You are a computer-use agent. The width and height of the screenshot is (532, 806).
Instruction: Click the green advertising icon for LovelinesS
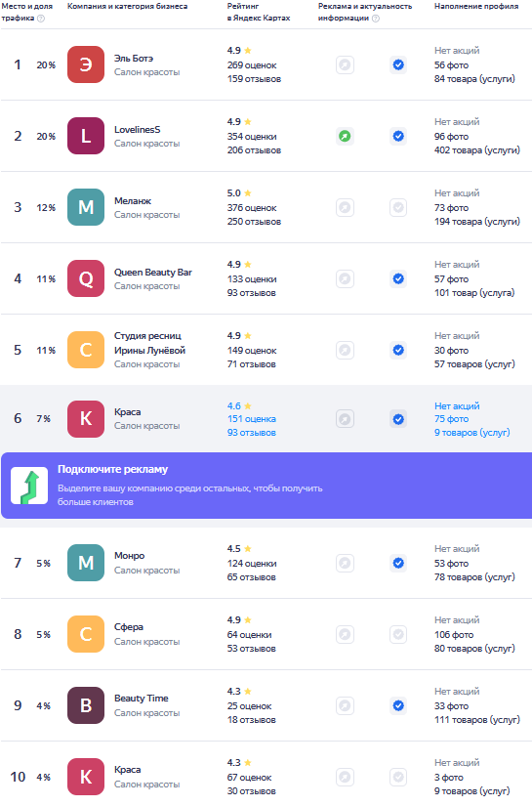coord(346,136)
